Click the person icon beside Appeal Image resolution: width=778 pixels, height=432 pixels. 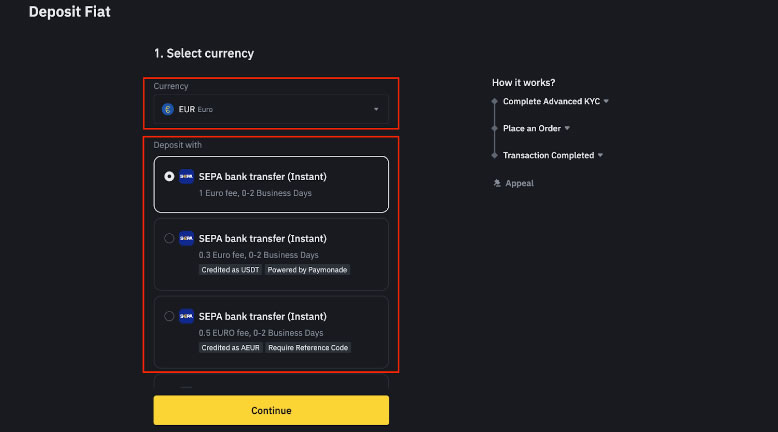tap(497, 183)
